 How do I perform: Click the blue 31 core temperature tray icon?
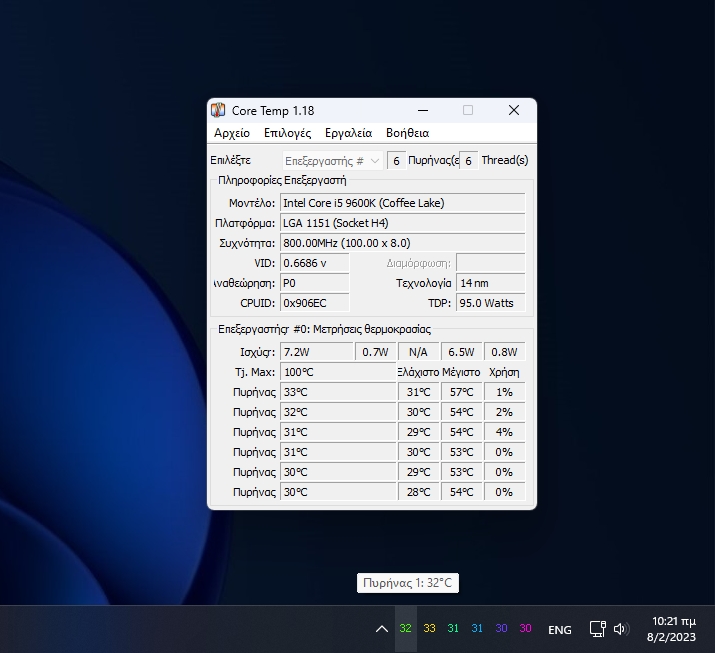(x=478, y=629)
